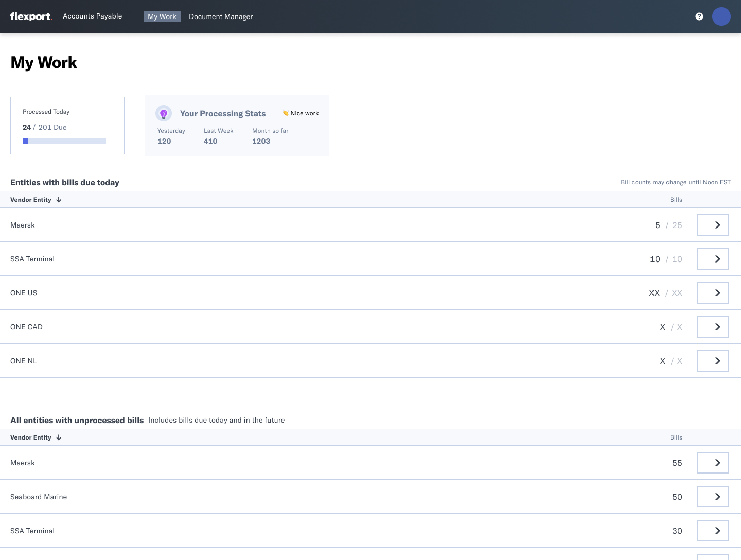Select Seaboard Marine entity name
The image size is (741, 560).
(39, 497)
